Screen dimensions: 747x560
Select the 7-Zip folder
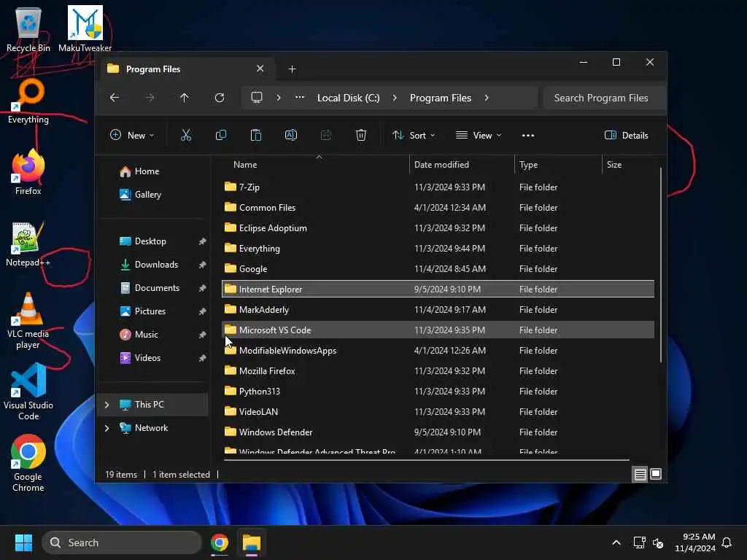click(x=438, y=187)
